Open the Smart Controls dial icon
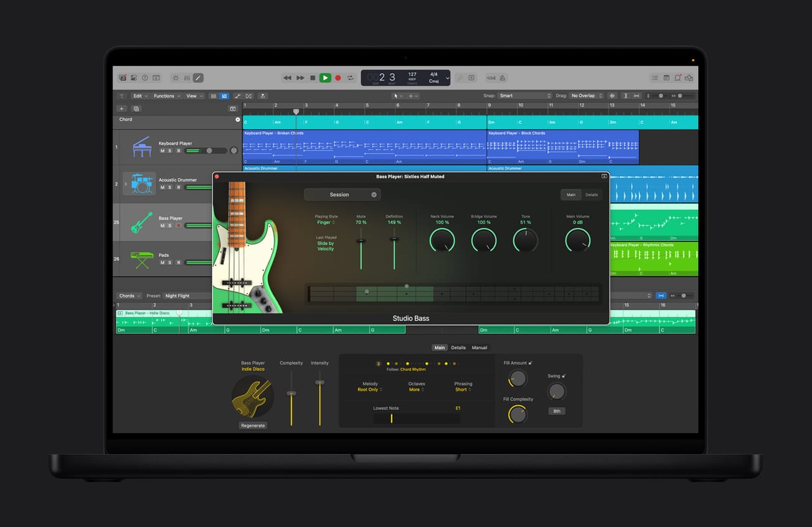 click(x=176, y=78)
